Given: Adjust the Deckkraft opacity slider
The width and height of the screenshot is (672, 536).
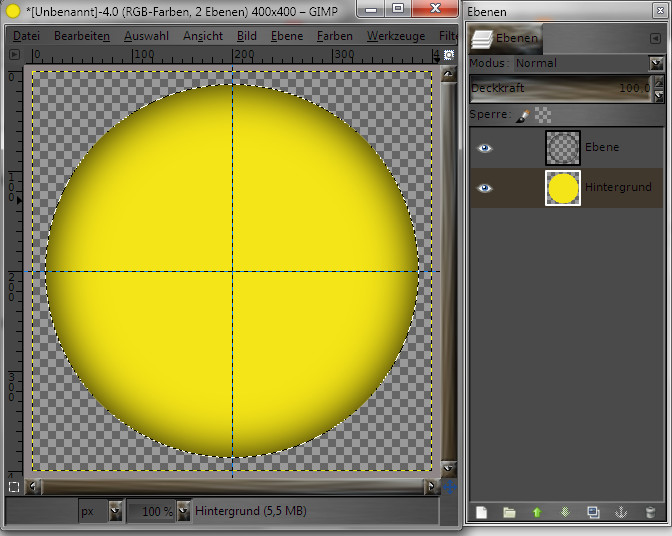Looking at the screenshot, I should 560,88.
